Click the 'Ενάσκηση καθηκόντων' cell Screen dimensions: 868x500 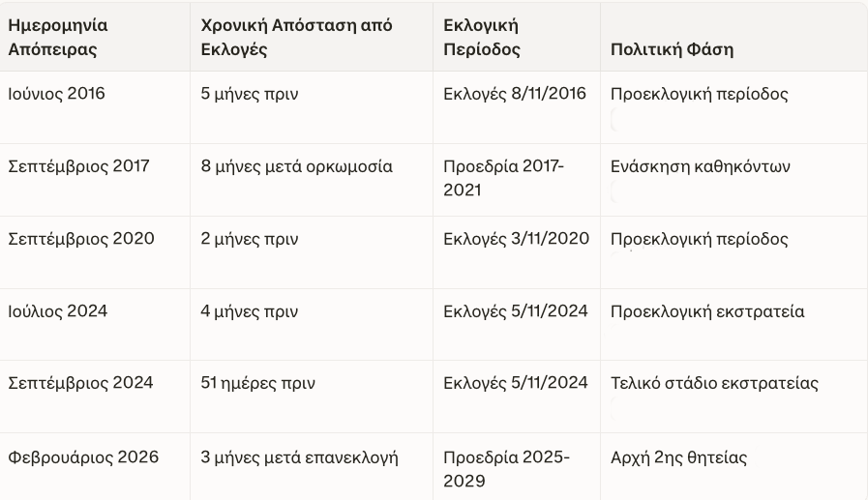pos(701,166)
